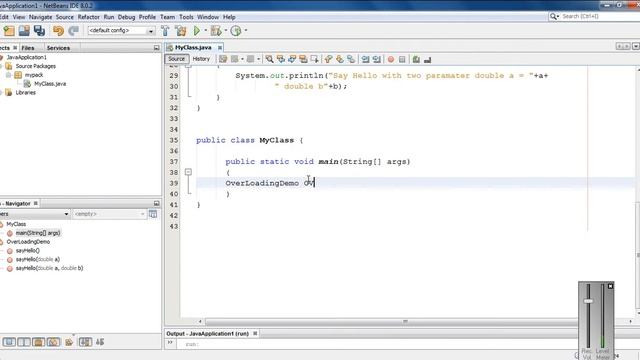This screenshot has height=360, width=640.
Task: Open the Refactor menu
Action: 89,17
